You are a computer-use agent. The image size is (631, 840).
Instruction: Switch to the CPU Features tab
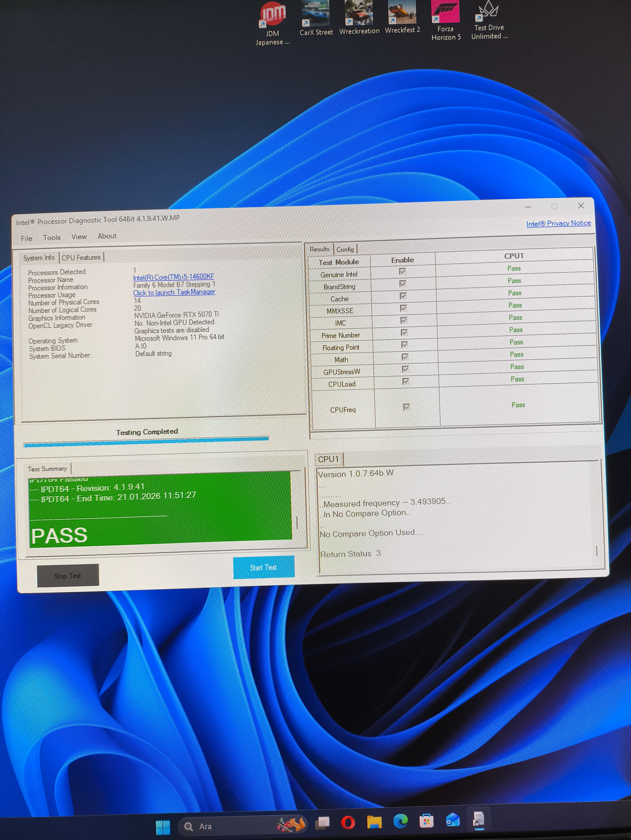81,257
